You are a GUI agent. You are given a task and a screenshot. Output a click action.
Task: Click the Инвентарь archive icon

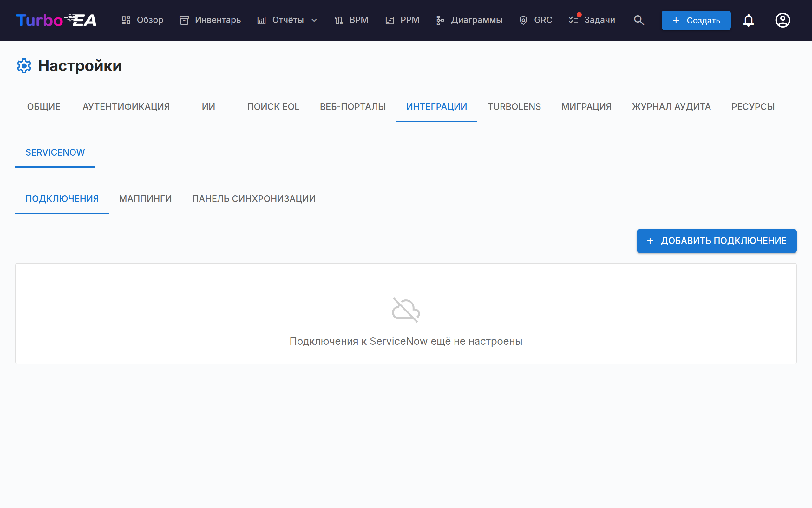point(184,20)
